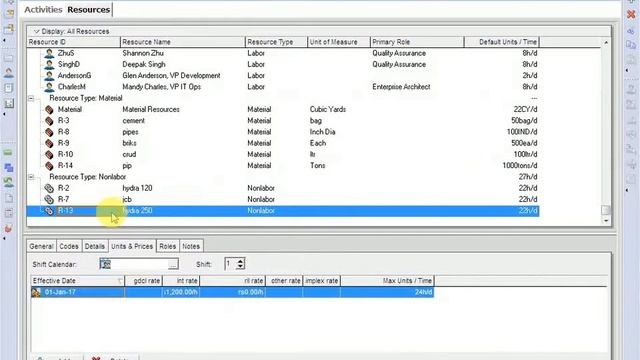640x360 pixels.
Task: Click the labor person icon beside SinghD
Action: click(49, 64)
